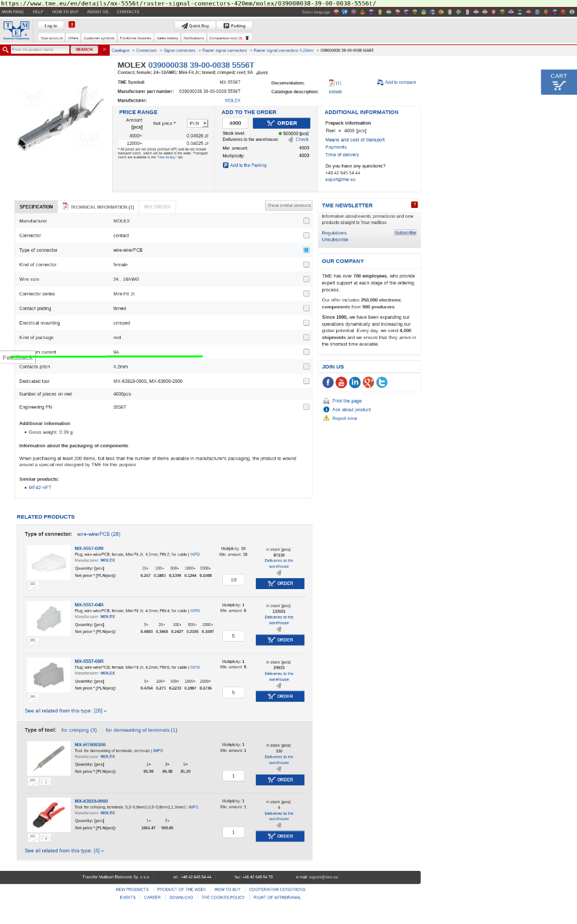This screenshot has height=924, width=577.
Task: Click the magnifier icon in the search bar
Action: (5, 50)
